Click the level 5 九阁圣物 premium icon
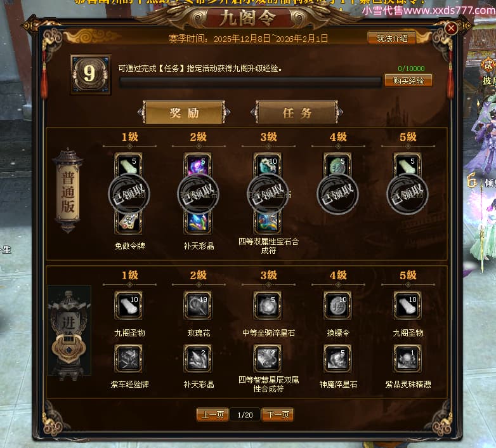 407,305
